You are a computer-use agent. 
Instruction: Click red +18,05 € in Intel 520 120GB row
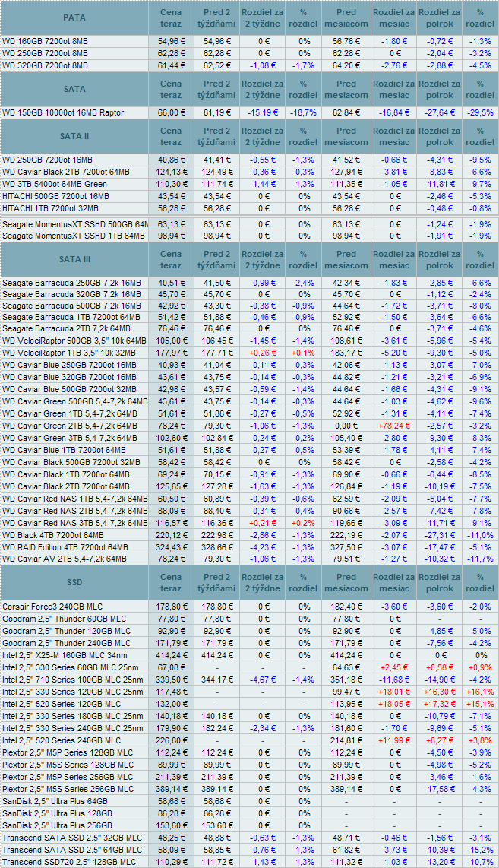tap(393, 705)
